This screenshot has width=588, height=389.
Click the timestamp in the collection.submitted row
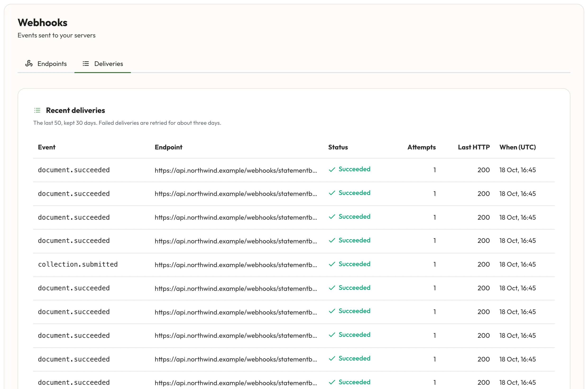518,264
